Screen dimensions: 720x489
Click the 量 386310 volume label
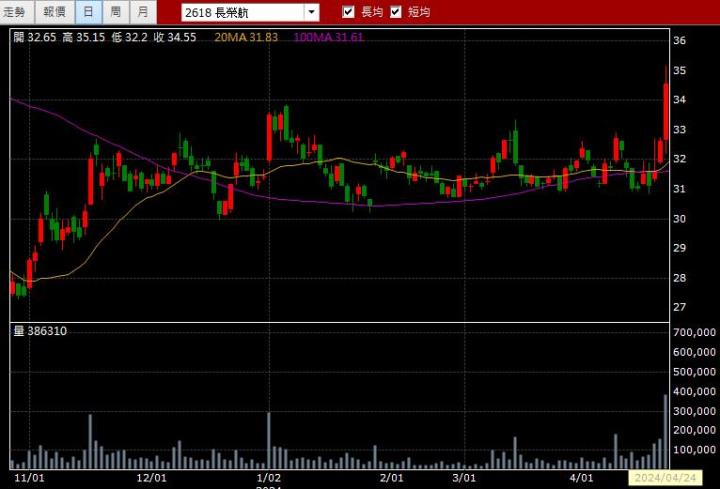point(40,330)
